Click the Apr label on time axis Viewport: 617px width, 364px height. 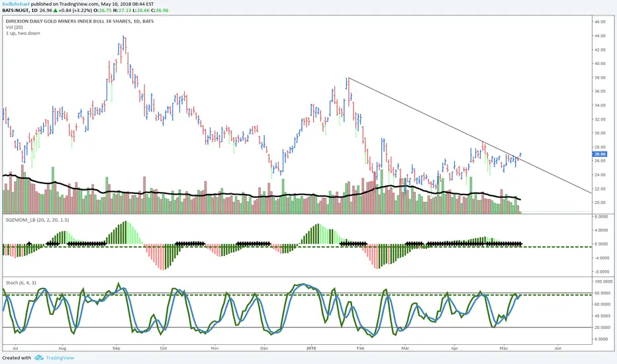pyautogui.click(x=455, y=348)
